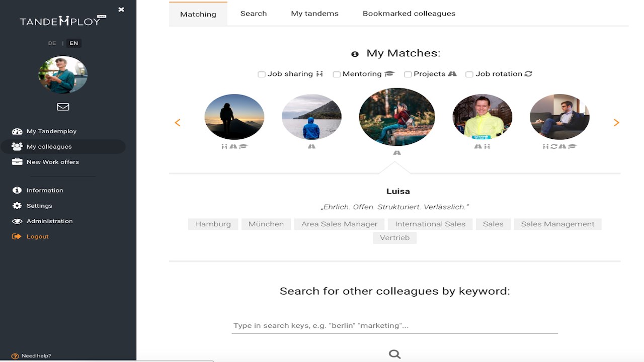Switch language to DE
Screen dimensions: 644x362
[x=52, y=43]
